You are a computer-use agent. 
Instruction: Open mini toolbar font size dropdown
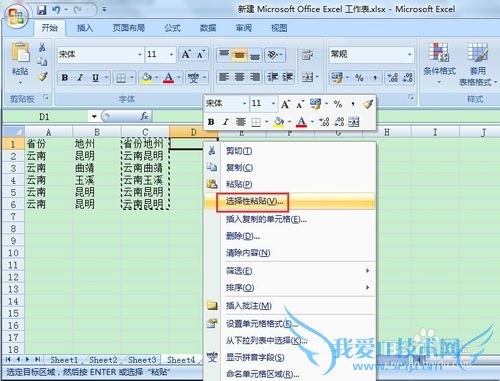[273, 104]
